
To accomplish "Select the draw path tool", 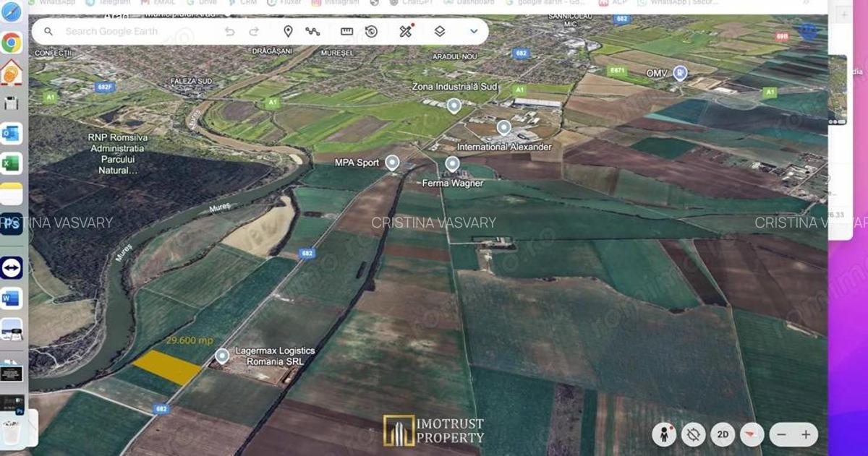I will [312, 31].
